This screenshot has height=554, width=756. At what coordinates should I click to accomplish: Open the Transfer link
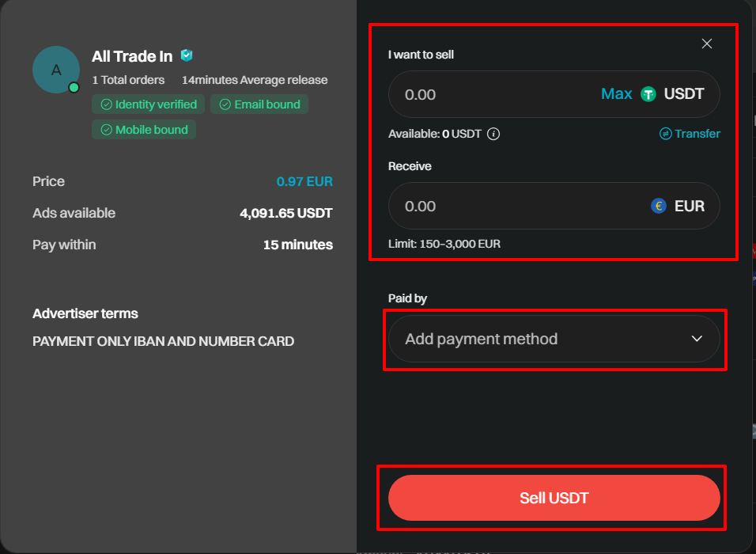(x=690, y=134)
